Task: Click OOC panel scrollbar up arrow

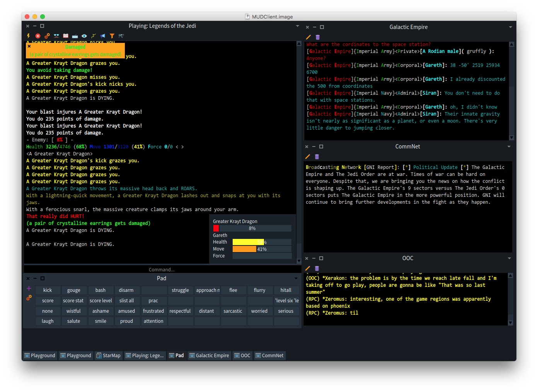Action: 511,275
